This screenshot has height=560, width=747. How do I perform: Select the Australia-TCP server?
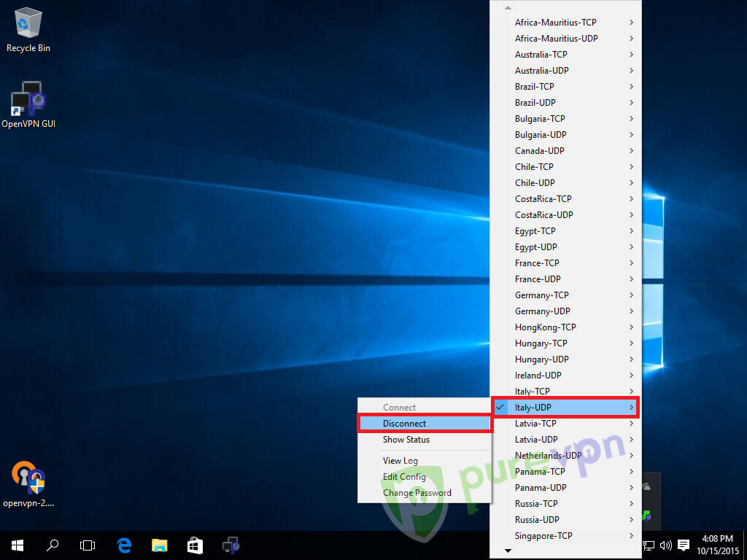tap(565, 54)
